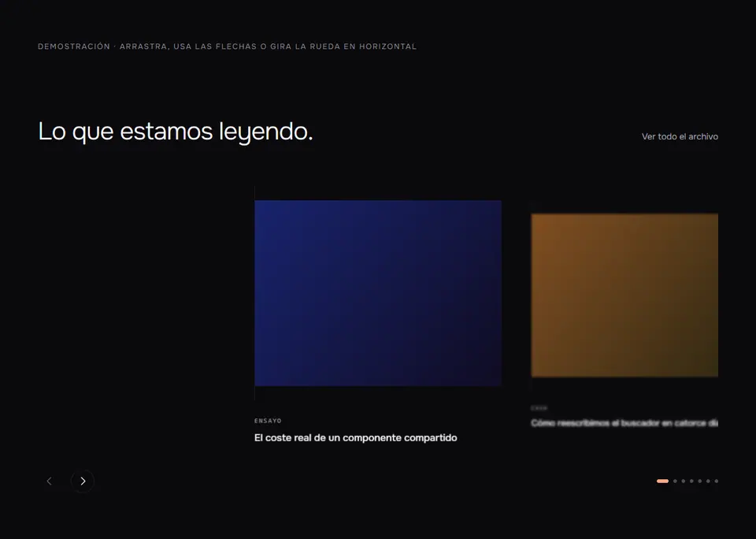Click the 'ENSAYO' category label
The width and height of the screenshot is (756, 539).
point(268,421)
